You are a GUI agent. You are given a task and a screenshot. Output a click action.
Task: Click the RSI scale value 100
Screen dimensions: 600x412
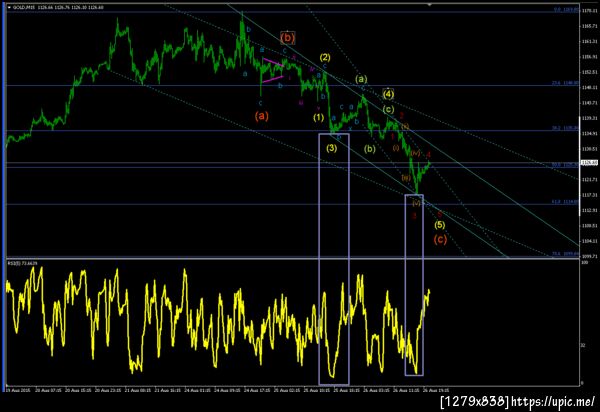[585, 263]
